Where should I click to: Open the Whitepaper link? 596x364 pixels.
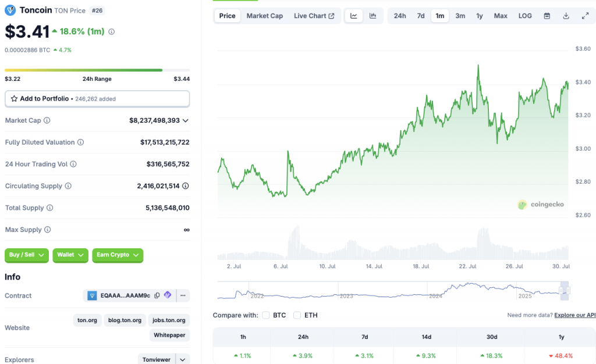pyautogui.click(x=169, y=335)
